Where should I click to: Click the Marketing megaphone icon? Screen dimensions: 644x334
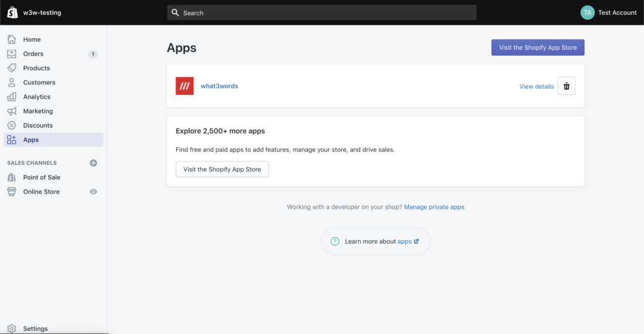(12, 111)
